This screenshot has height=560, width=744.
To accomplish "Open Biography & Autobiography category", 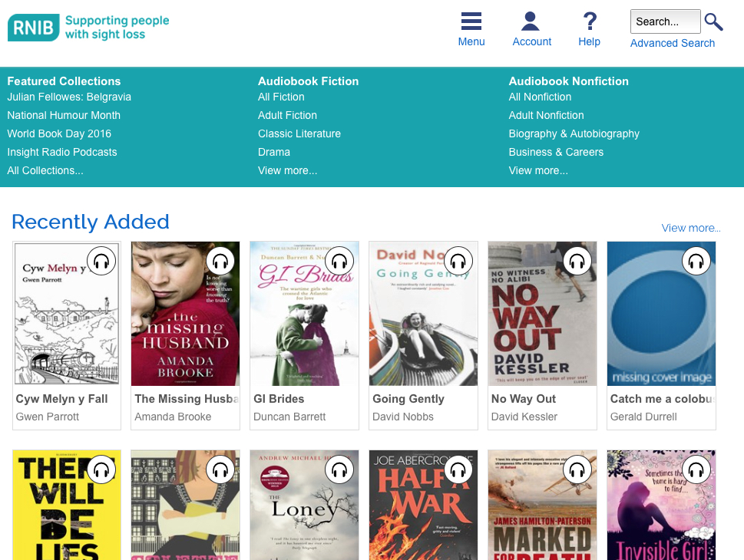I will (x=574, y=133).
